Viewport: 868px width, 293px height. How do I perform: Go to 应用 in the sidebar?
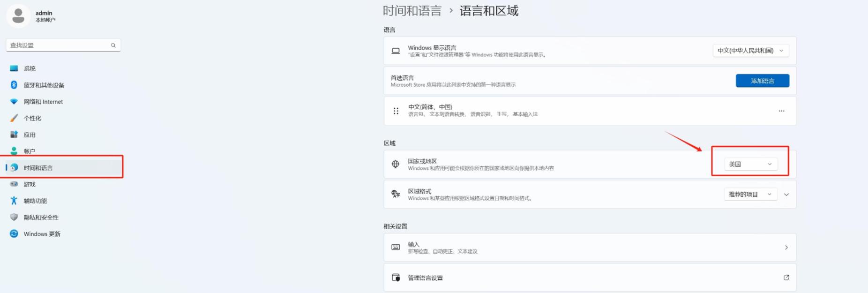click(x=30, y=135)
